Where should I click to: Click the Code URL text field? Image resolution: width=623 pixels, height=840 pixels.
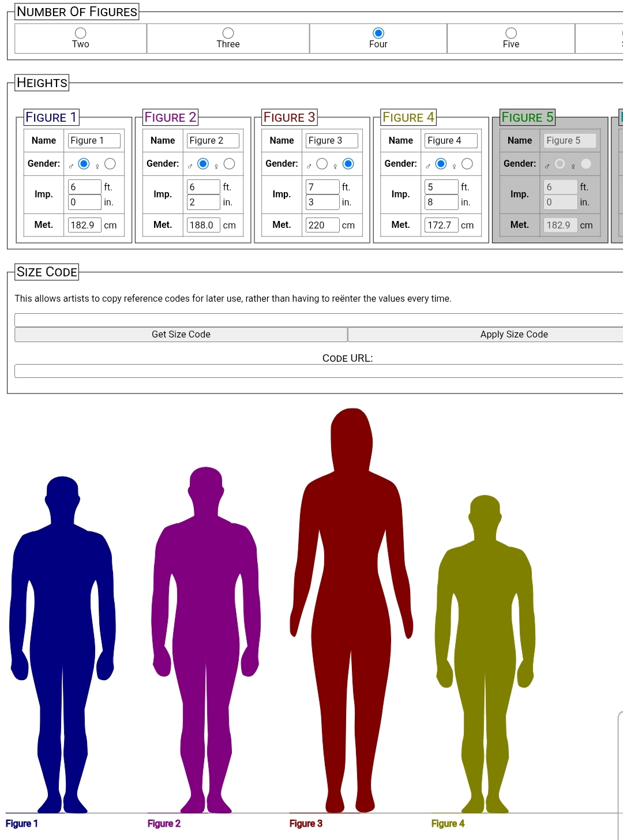pyautogui.click(x=319, y=371)
